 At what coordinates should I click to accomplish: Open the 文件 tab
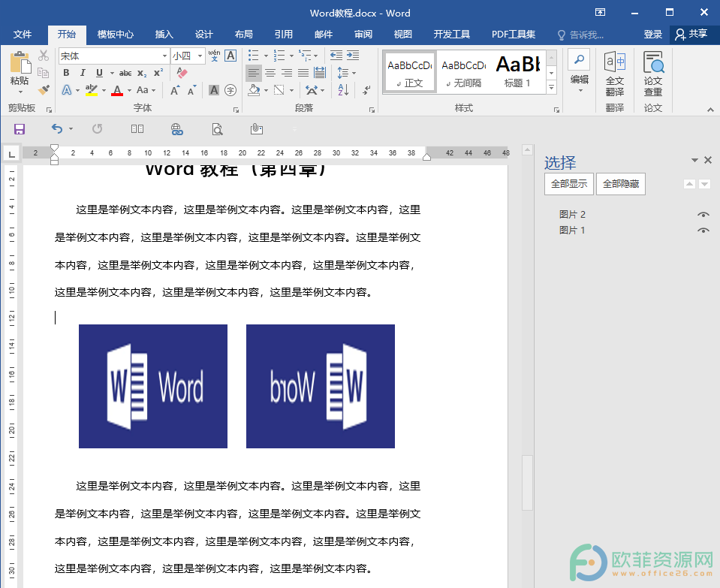(x=22, y=35)
